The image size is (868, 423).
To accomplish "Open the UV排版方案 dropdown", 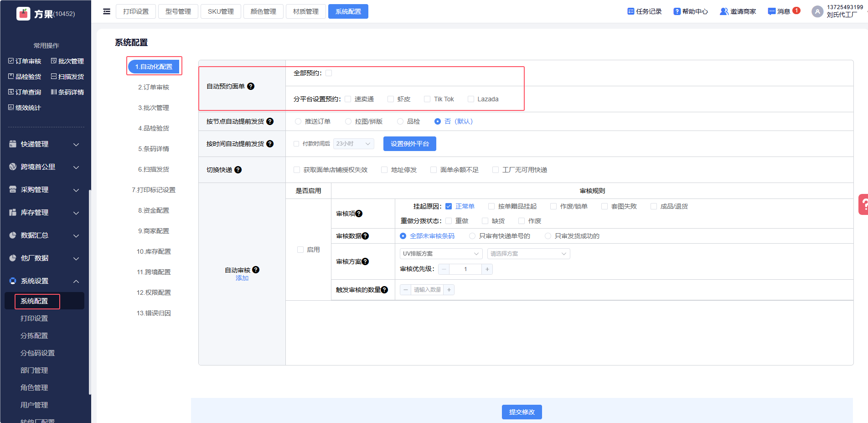I will pos(440,254).
